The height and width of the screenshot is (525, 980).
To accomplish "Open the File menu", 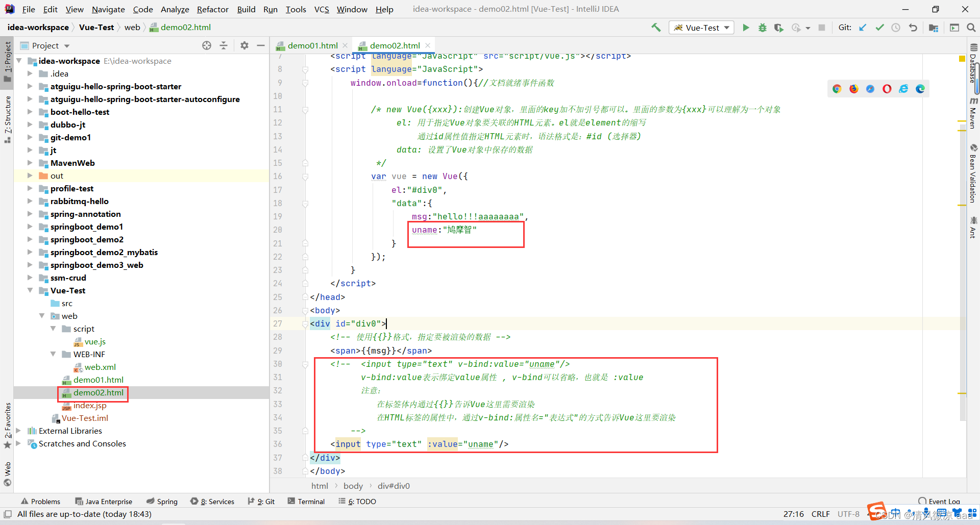I will [x=29, y=9].
